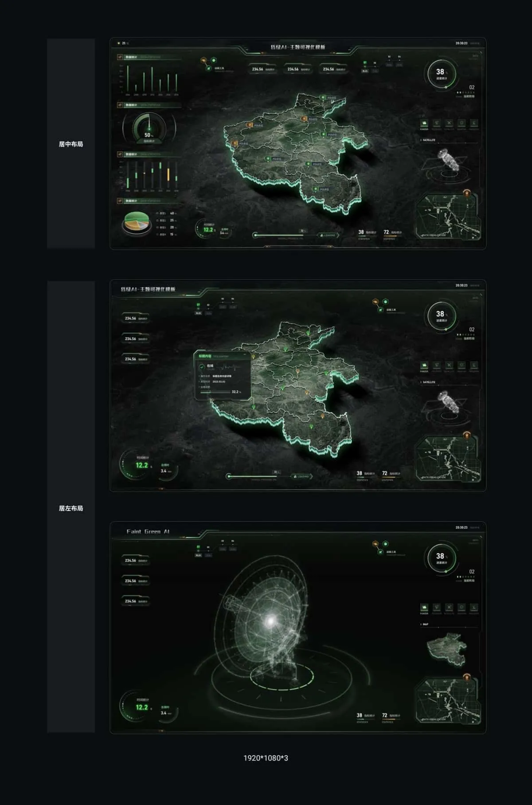The width and height of the screenshot is (532, 805).
Task: Click the X-shaped tool icon in the popup-card dashboard
Action: [x=449, y=365]
